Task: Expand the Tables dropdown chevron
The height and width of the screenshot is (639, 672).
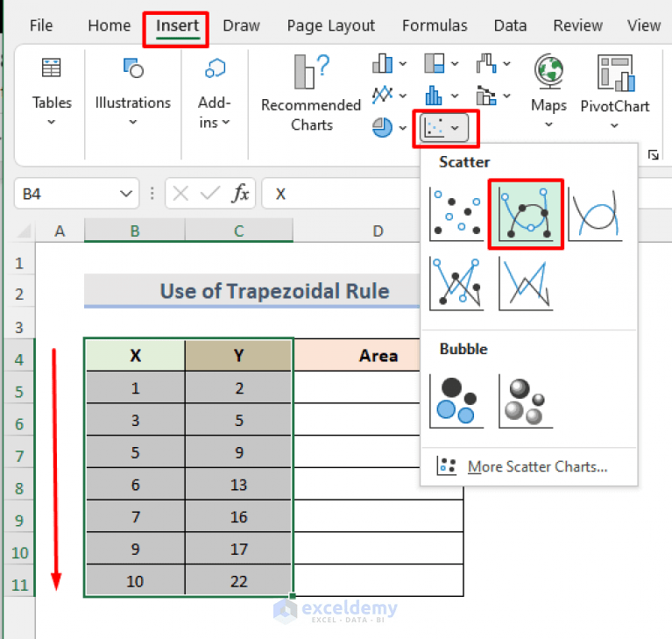Action: pyautogui.click(x=52, y=122)
